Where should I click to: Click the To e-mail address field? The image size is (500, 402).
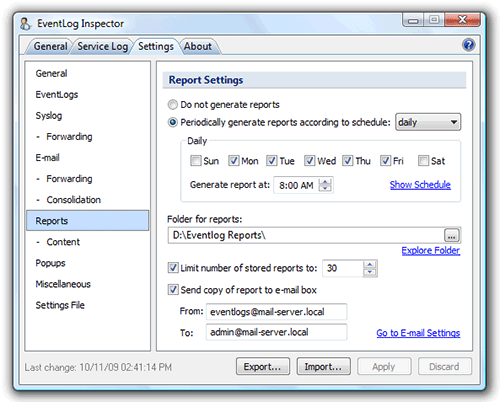(276, 332)
